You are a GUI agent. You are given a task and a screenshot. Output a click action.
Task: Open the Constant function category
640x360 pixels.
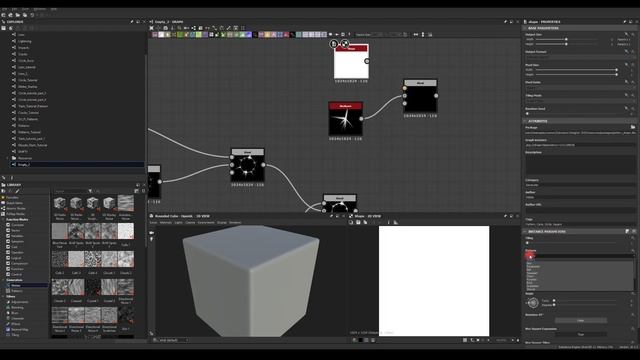[17, 225]
